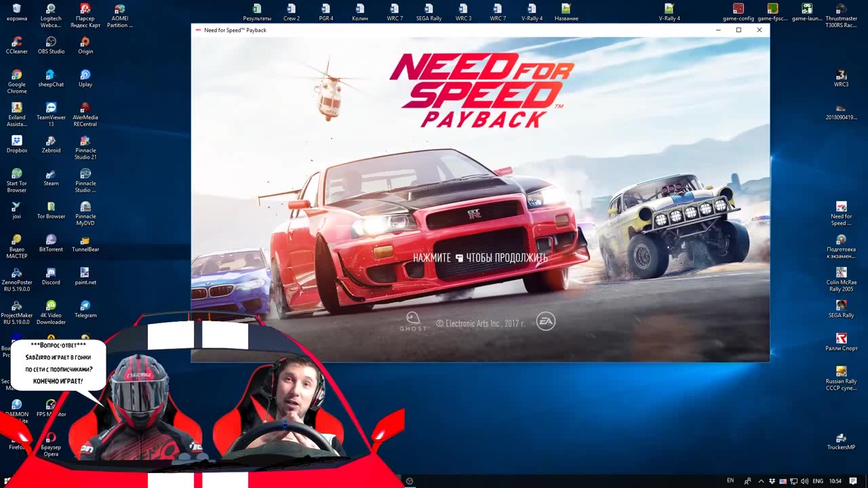Screen dimensions: 868x488
Task: Open TeamViewer 13 icon
Action: pyautogui.click(x=51, y=115)
